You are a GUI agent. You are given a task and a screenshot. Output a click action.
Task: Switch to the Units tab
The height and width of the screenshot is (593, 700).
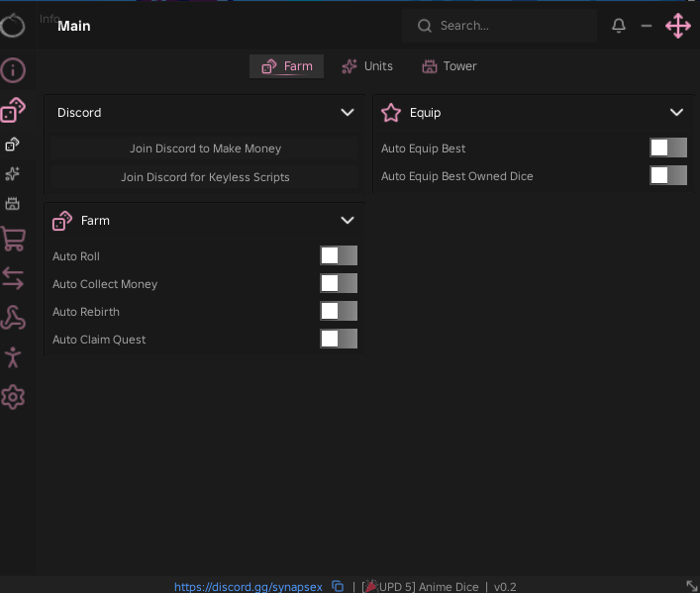coord(367,66)
